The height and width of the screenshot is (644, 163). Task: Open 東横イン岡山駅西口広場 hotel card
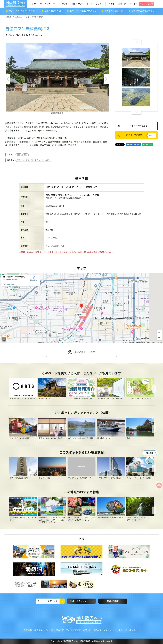[x=23, y=468]
